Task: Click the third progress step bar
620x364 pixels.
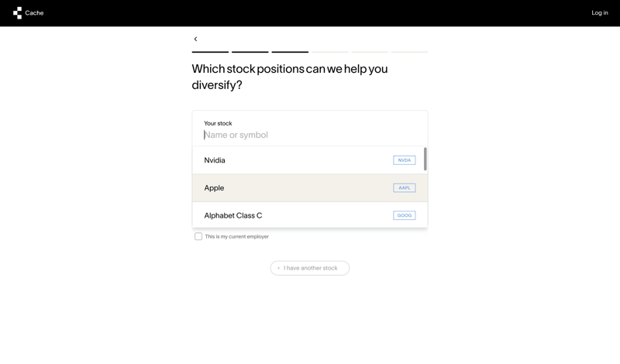Action: [x=290, y=52]
